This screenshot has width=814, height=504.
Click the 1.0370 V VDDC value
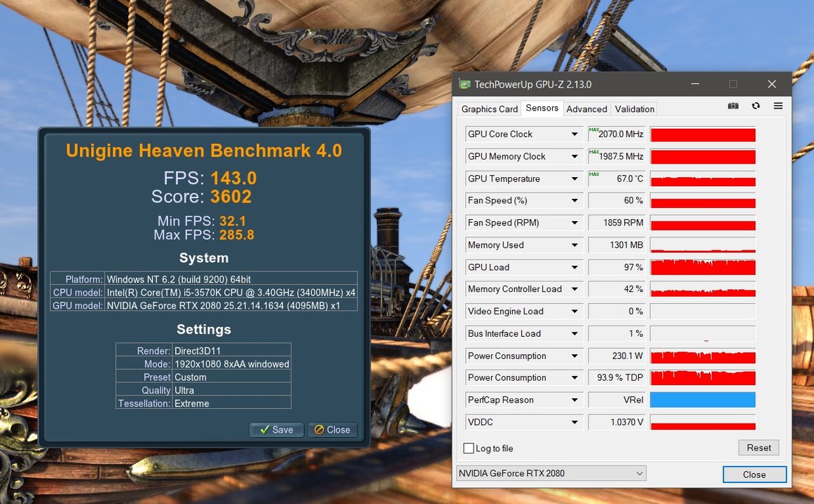coord(616,423)
